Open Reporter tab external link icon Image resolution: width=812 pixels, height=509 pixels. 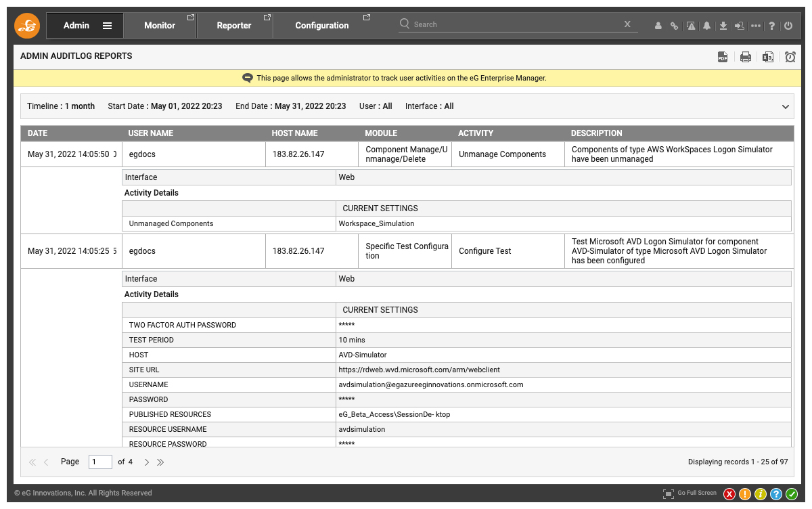point(267,18)
